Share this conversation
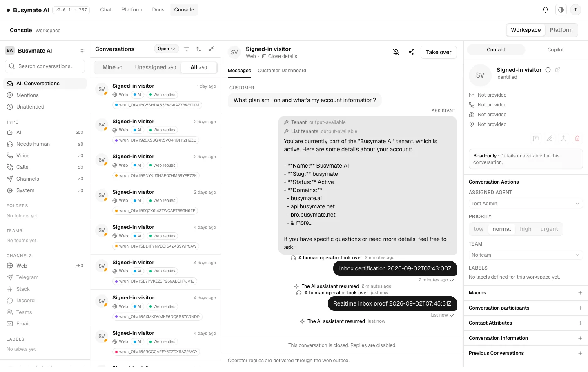 [412, 52]
